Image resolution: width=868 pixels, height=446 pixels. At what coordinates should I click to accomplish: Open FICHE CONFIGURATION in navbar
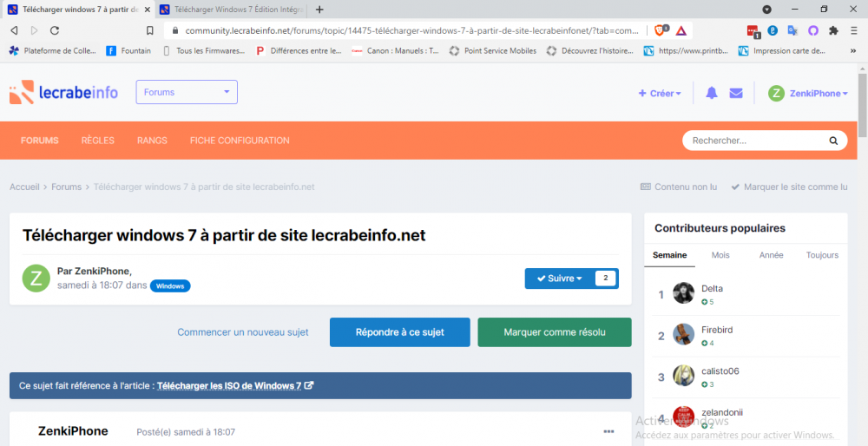tap(240, 141)
